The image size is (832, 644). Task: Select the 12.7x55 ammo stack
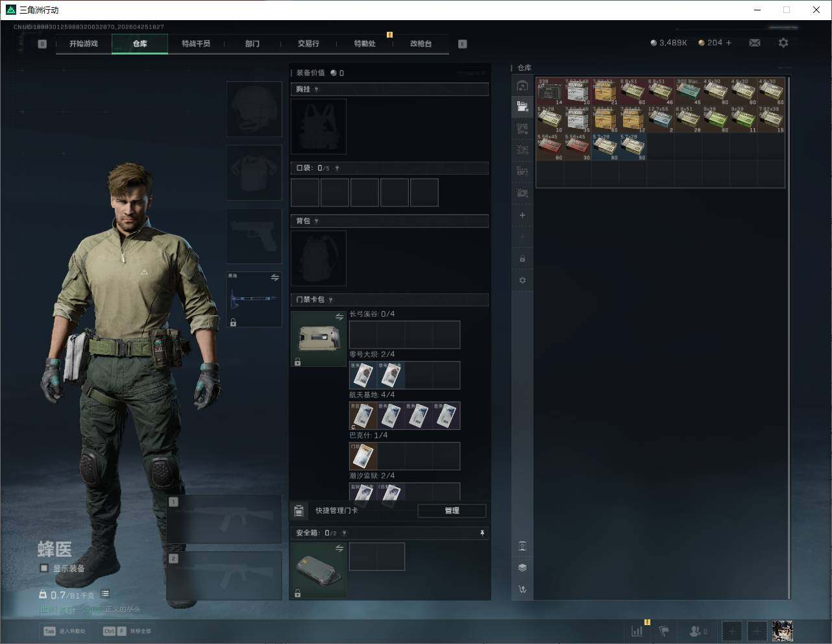click(661, 119)
